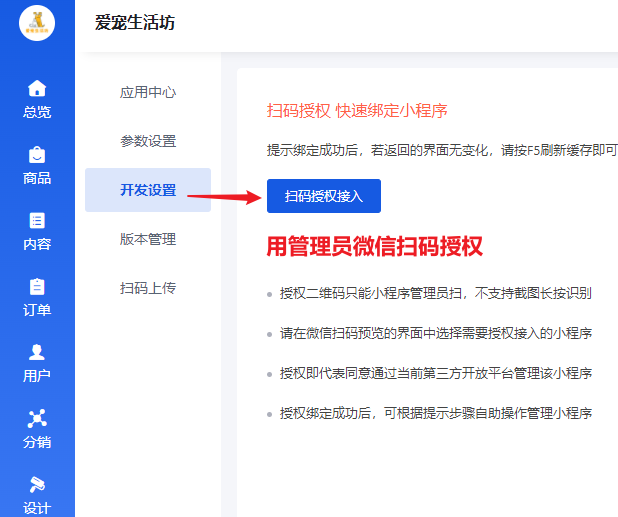
Task: Click the 扫码授权接入 blue button
Action: (324, 196)
